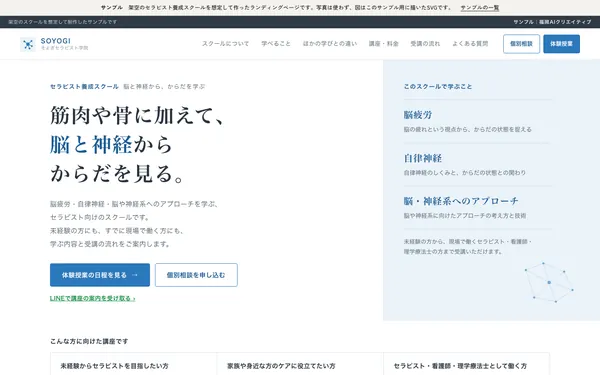Click セラピスト・看護師・理学療法士として働く方 card

pos(466,365)
